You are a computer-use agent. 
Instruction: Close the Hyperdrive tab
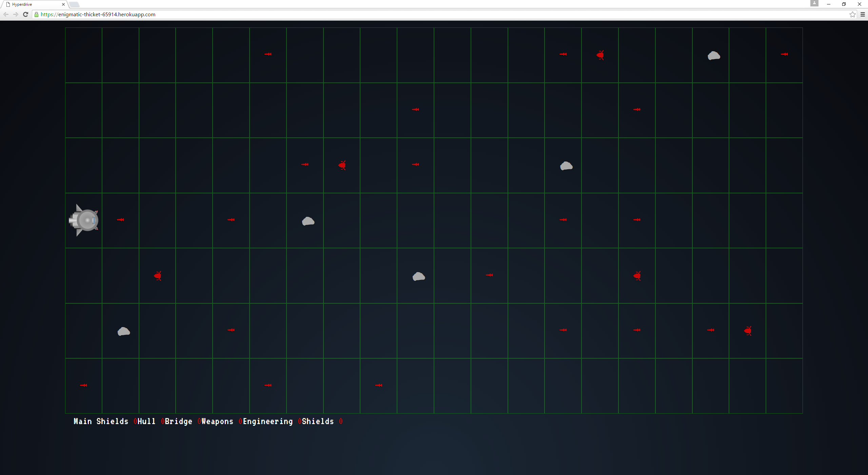[x=63, y=4]
